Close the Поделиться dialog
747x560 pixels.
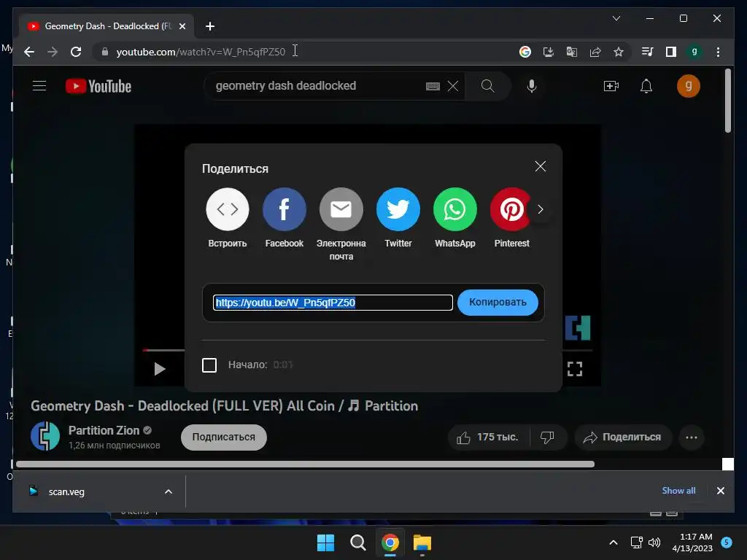coord(541,166)
